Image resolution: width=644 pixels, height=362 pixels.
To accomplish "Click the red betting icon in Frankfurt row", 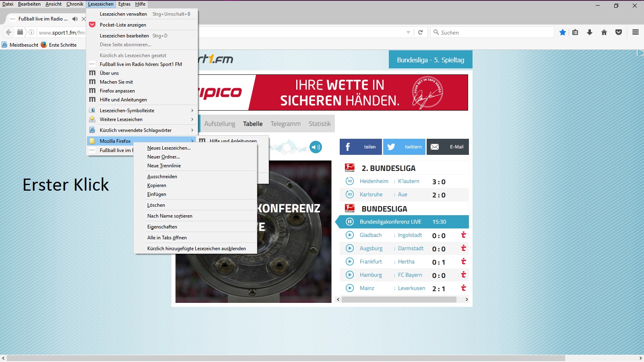I will [x=463, y=261].
